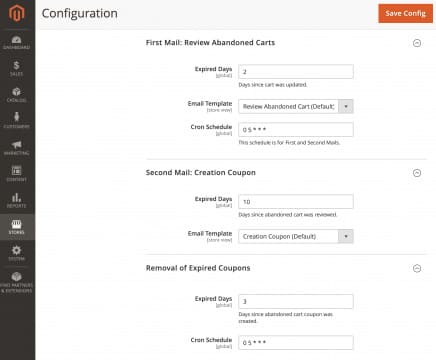436x360 pixels.
Task: Open the Sales sidebar menu
Action: [17, 69]
